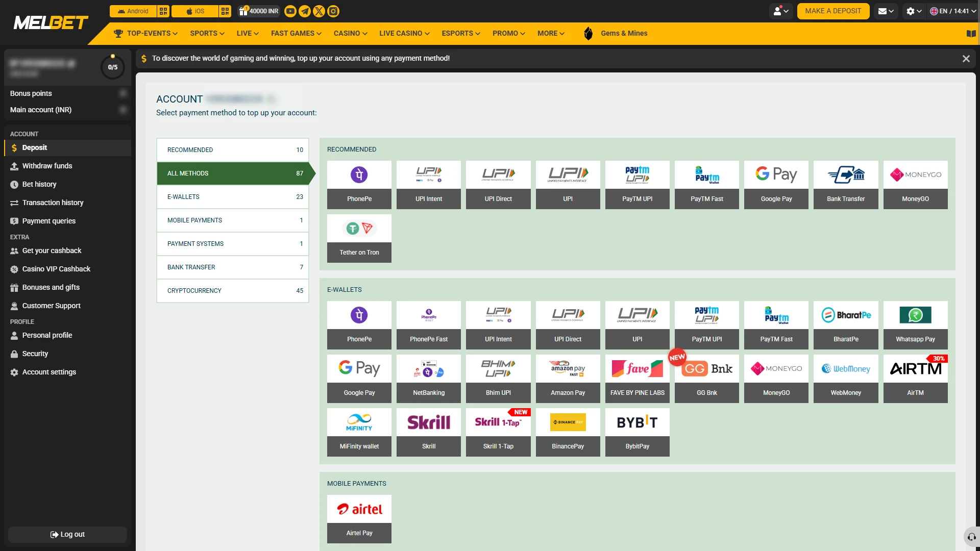Open the Telegram social icon
The height and width of the screenshot is (551, 980).
point(305,11)
